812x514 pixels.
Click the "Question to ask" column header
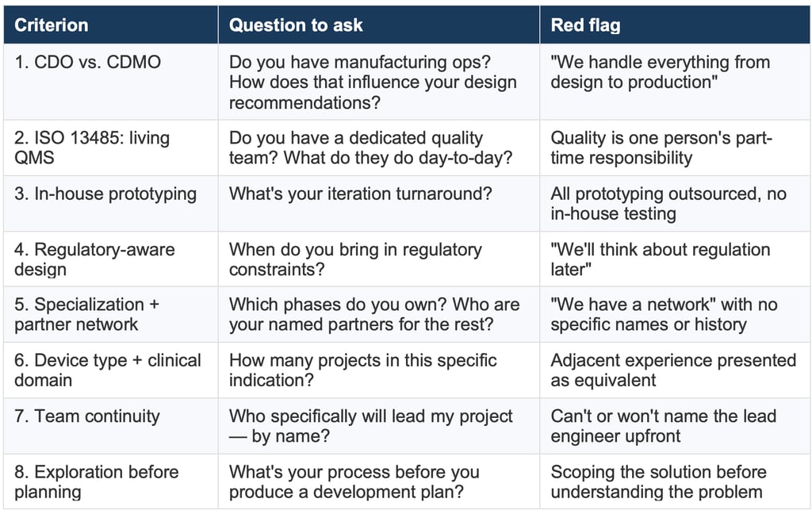pyautogui.click(x=296, y=25)
